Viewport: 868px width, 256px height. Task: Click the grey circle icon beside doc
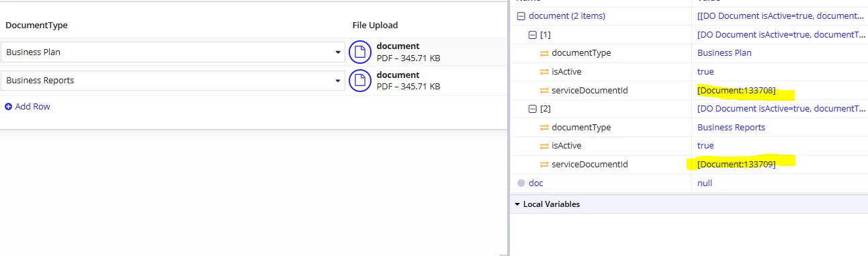521,183
